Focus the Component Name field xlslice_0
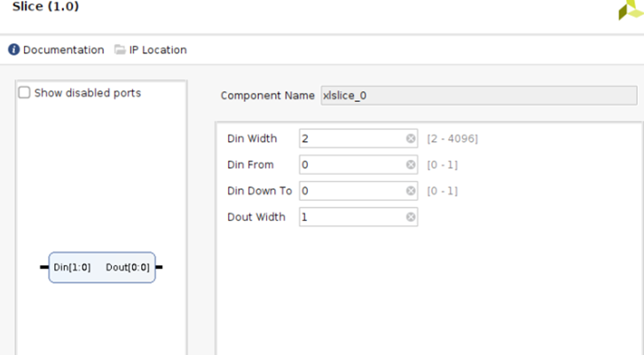644x355 pixels. (478, 96)
